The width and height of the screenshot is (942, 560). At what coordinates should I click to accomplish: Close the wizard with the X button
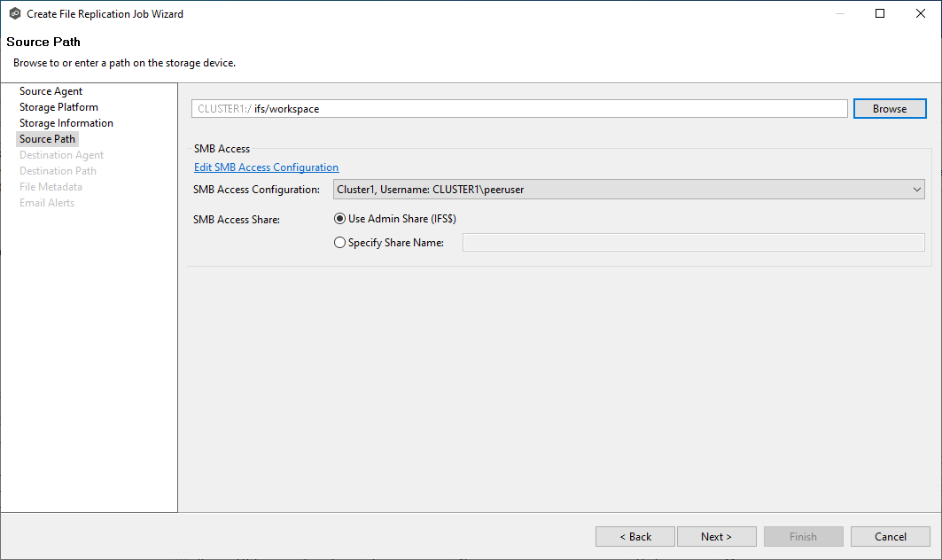coord(921,14)
